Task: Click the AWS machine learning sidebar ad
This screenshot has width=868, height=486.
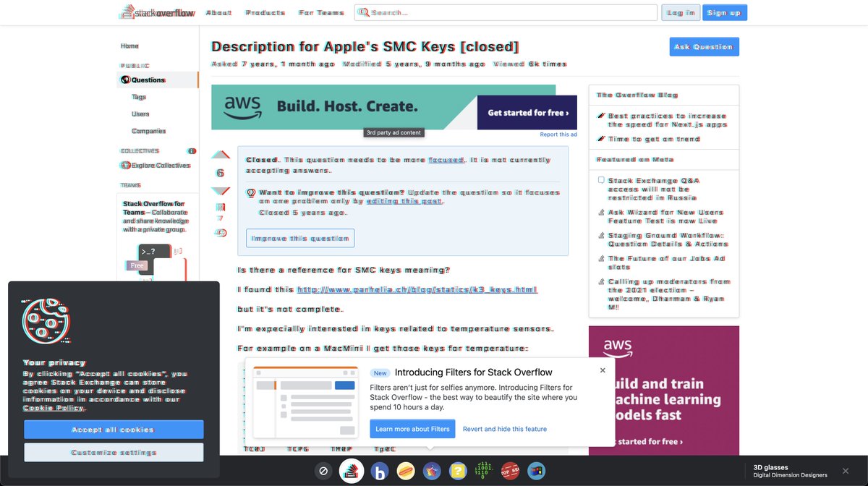Action: coord(664,391)
